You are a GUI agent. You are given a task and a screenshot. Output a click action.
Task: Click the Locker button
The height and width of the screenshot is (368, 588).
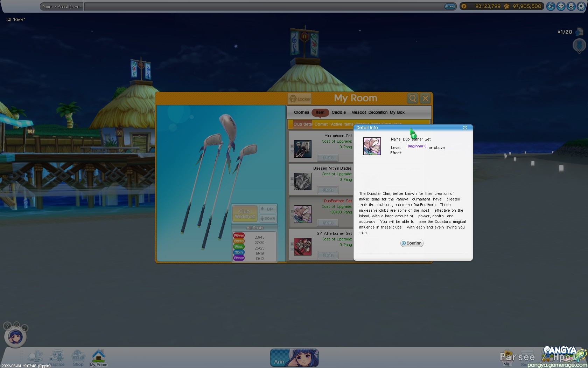click(300, 99)
